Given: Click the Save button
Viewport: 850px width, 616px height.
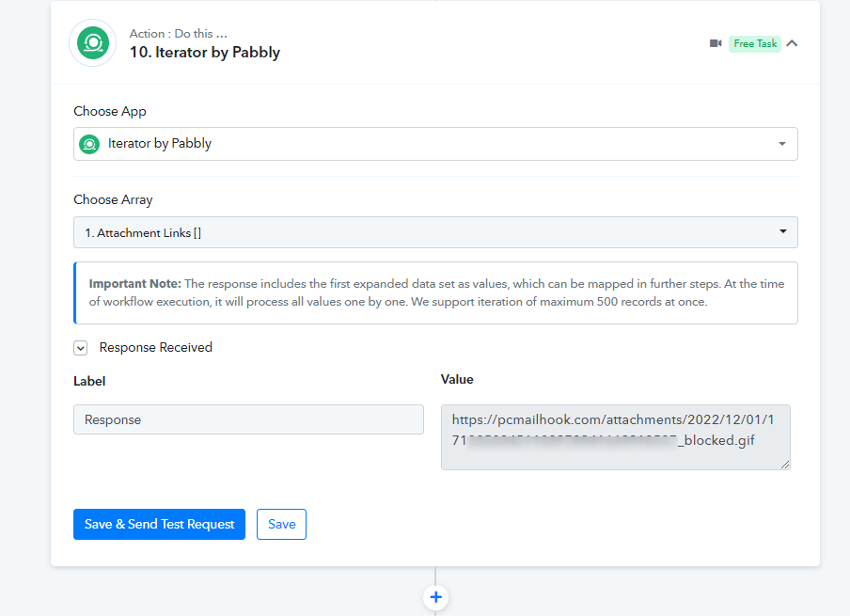Looking at the screenshot, I should (x=281, y=525).
